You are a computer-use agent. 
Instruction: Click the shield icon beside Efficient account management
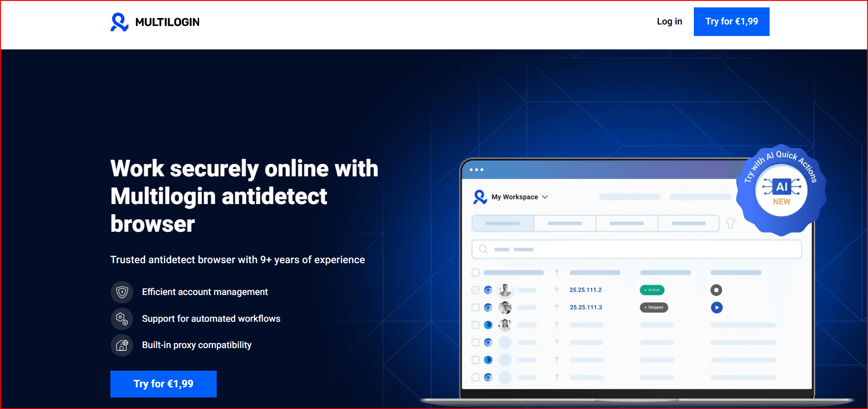[122, 292]
